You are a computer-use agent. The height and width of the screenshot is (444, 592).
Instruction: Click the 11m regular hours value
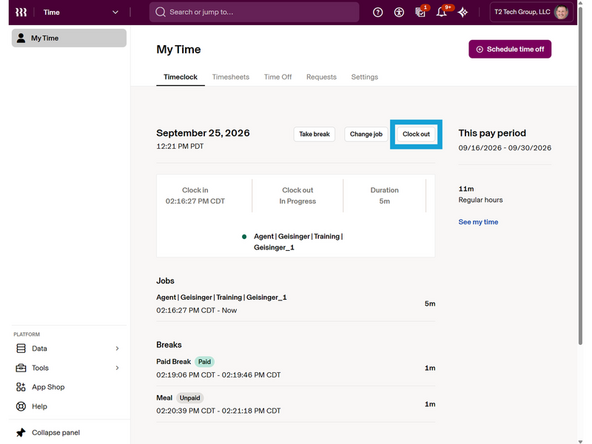click(x=466, y=189)
